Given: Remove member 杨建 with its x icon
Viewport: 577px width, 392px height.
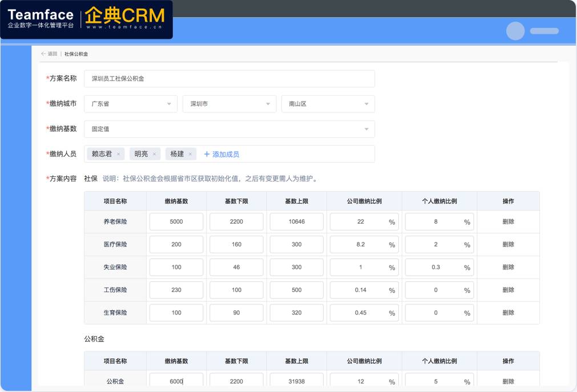Looking at the screenshot, I should (x=190, y=154).
